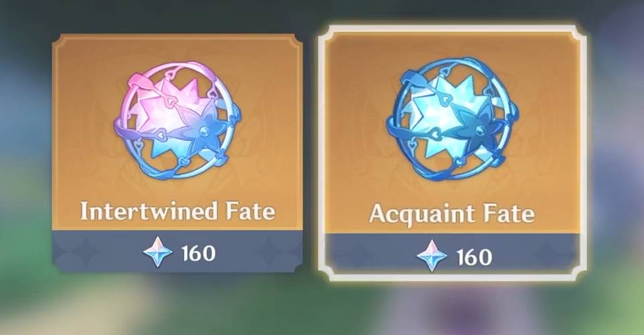Viewport: 644px width, 335px height.
Task: Choose the highlighted Acquaint Fate shop card
Action: 452,153
